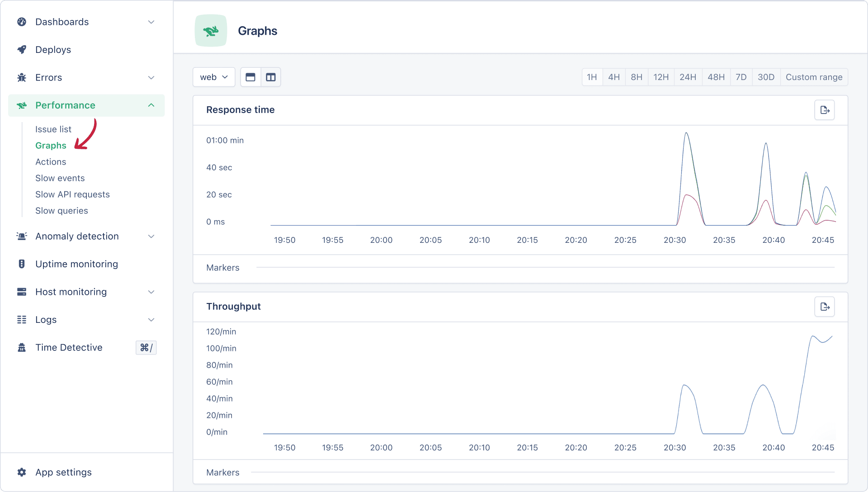Toggle split-column graph layout view

271,76
